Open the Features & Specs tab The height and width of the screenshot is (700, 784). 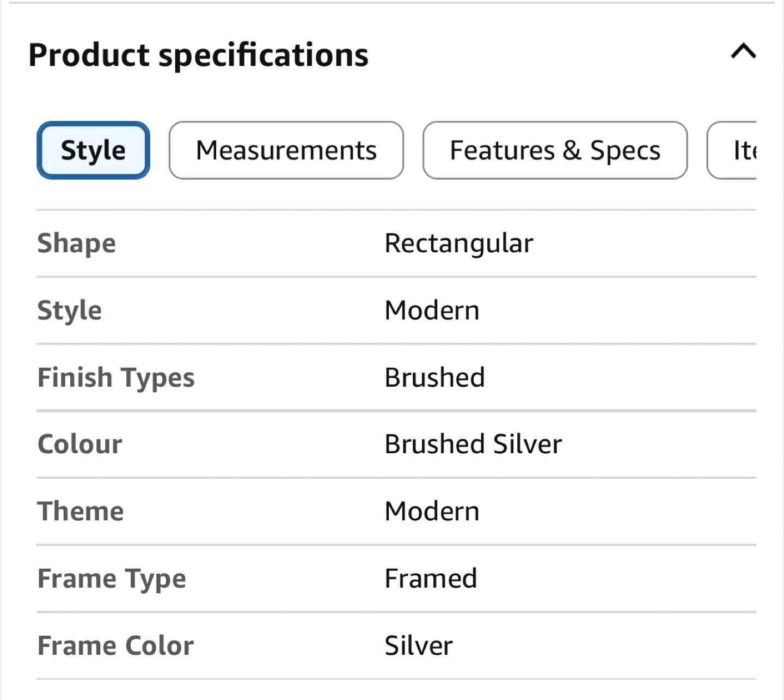pos(555,150)
